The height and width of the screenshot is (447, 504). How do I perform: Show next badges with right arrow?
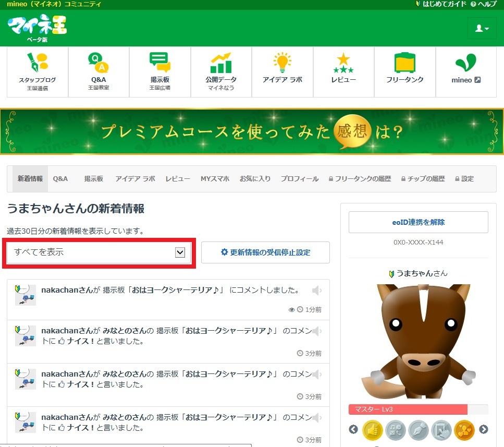pos(484,430)
